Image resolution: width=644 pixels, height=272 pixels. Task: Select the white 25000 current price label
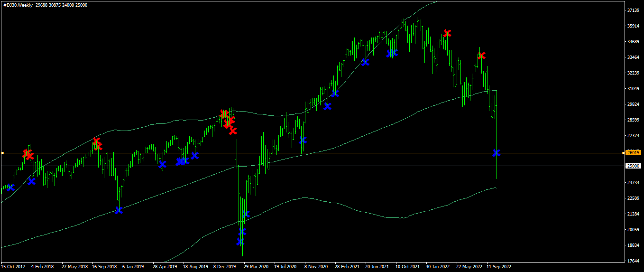(634, 166)
